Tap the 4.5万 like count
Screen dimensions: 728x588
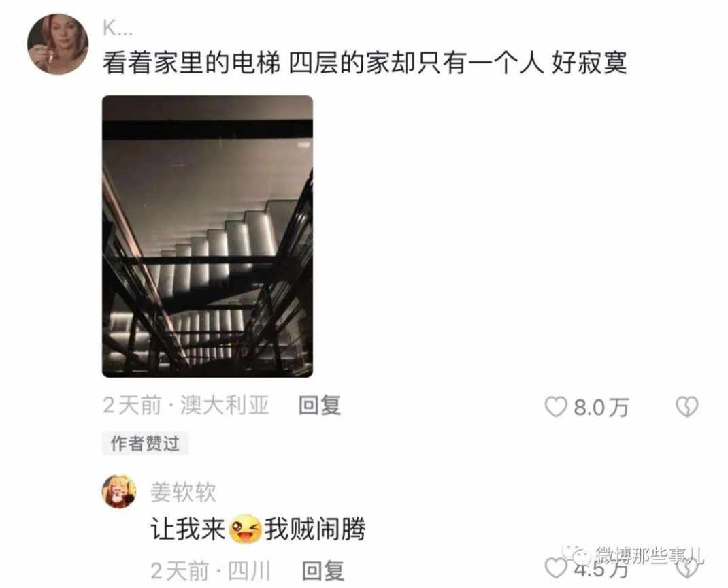click(601, 569)
